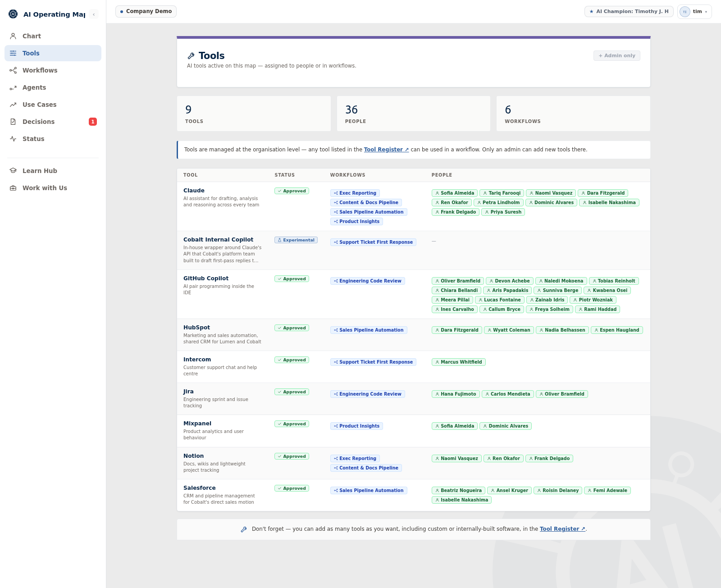Open Engineering Code Review in GitHub Copilot row
This screenshot has width=721, height=588.
[x=368, y=281]
